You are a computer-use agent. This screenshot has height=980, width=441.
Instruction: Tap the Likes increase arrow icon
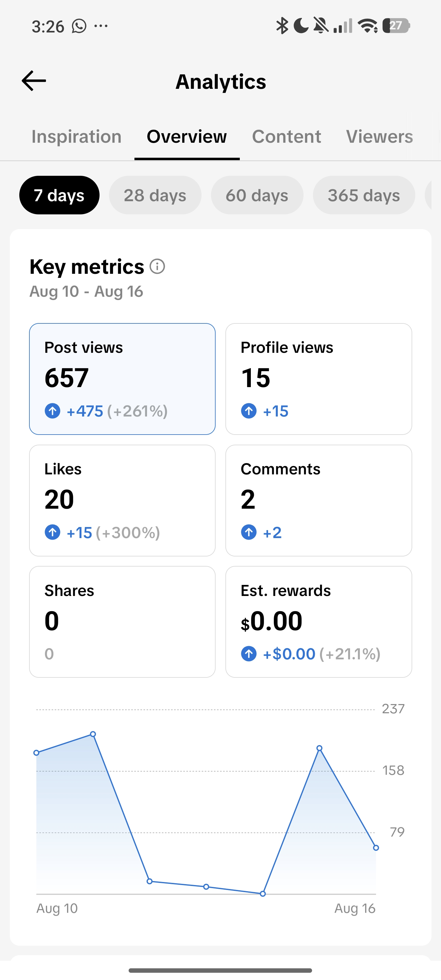click(x=52, y=532)
